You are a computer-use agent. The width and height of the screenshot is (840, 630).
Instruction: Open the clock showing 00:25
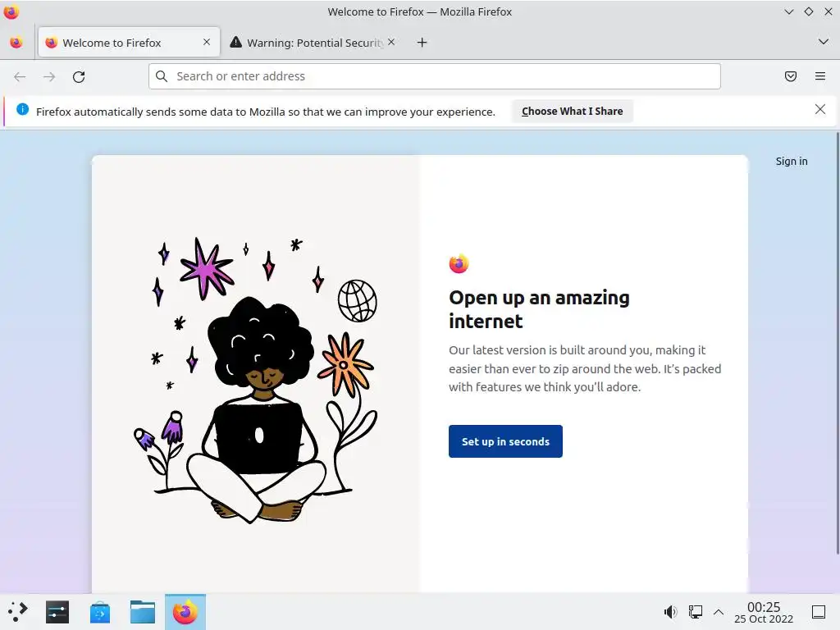(764, 612)
